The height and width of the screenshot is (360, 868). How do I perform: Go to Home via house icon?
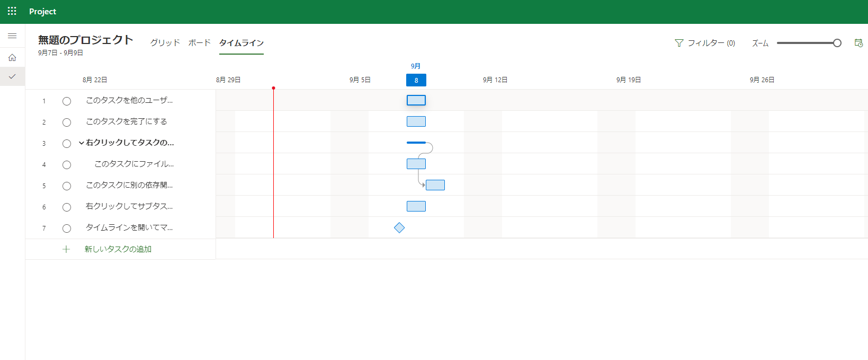(12, 58)
